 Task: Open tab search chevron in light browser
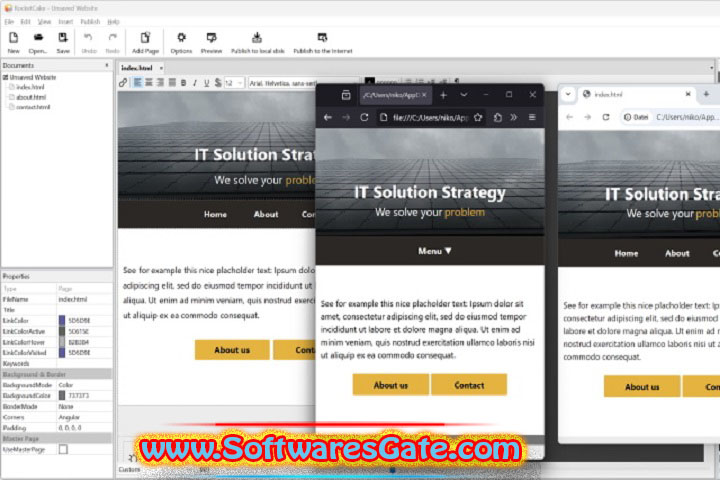coord(568,94)
